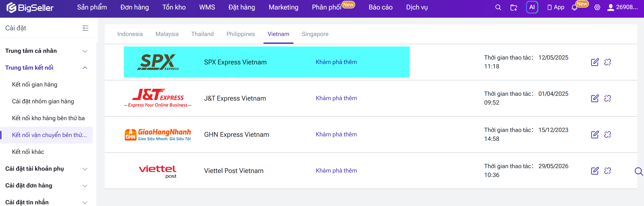The width and height of the screenshot is (644, 206).
Task: Click Khám phá thêm for J&T Express
Action: [336, 98]
